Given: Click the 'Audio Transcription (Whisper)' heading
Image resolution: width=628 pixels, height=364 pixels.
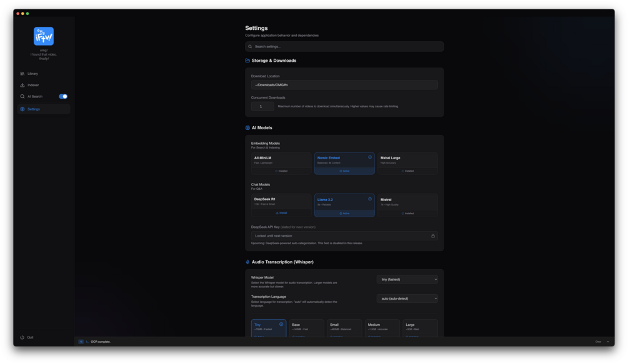Looking at the screenshot, I should [283, 262].
